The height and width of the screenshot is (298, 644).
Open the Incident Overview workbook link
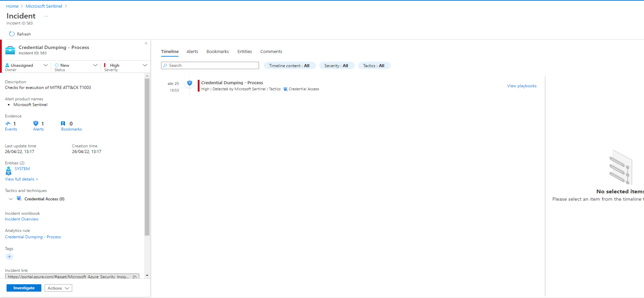(22, 219)
